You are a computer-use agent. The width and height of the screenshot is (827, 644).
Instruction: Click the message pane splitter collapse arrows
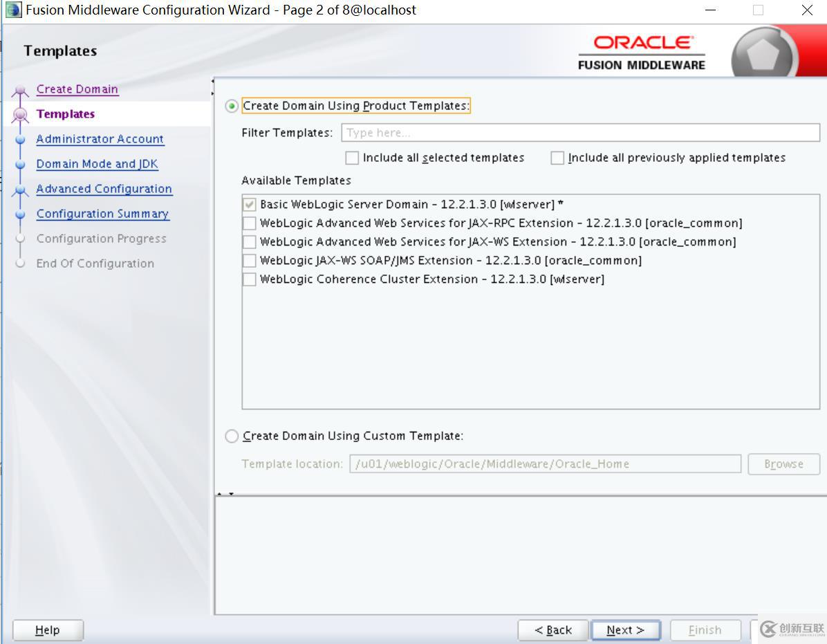click(225, 494)
